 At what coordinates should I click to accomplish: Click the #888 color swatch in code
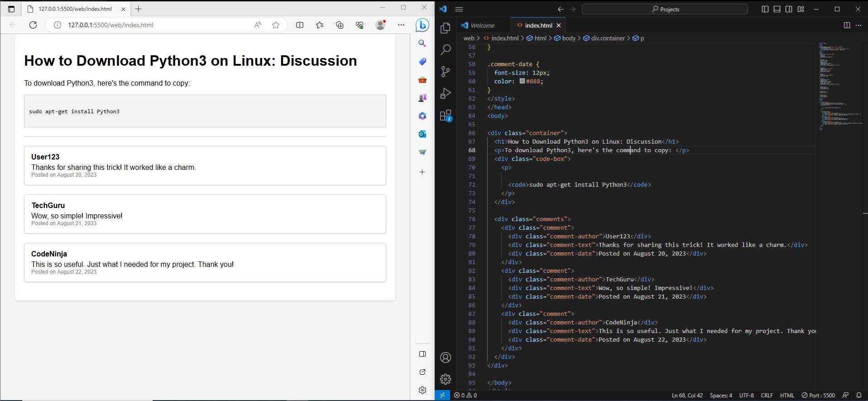(x=522, y=81)
